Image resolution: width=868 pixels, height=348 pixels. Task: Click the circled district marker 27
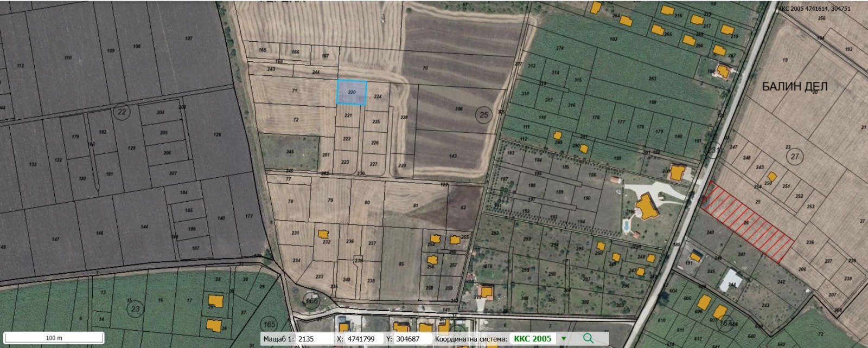[795, 157]
